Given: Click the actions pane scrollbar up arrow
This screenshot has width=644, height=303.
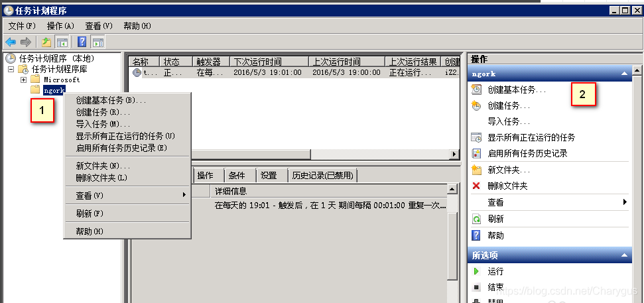Looking at the screenshot, I should 637,71.
